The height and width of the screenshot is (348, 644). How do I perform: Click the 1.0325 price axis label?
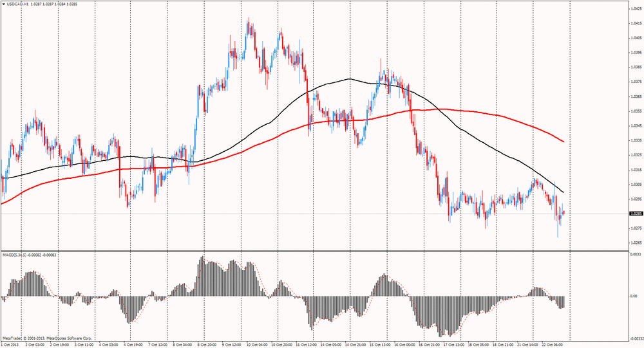(x=636, y=155)
